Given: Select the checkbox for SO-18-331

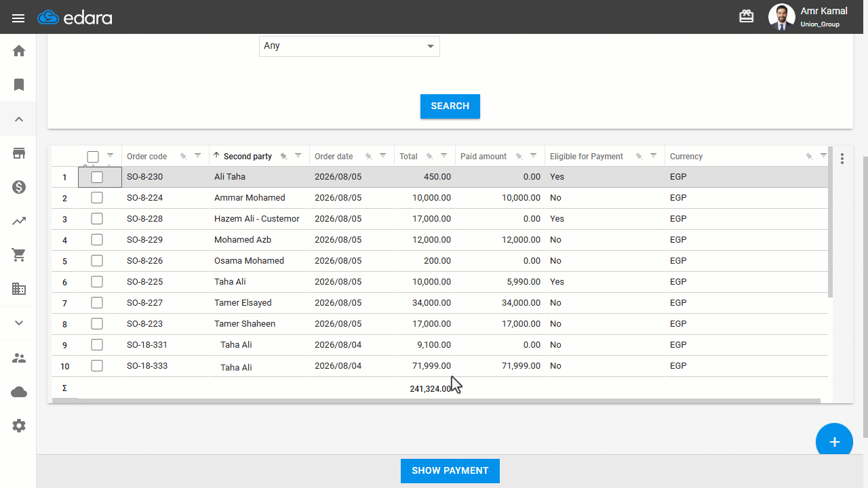Looking at the screenshot, I should 97,345.
